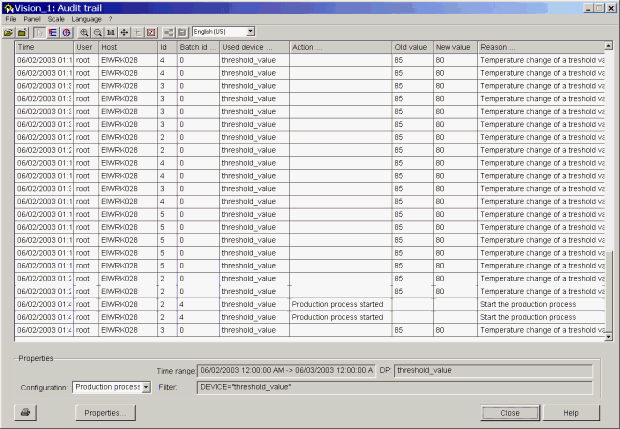Click the table scrollbar up arrow
The height and width of the screenshot is (429, 620).
pyautogui.click(x=609, y=45)
